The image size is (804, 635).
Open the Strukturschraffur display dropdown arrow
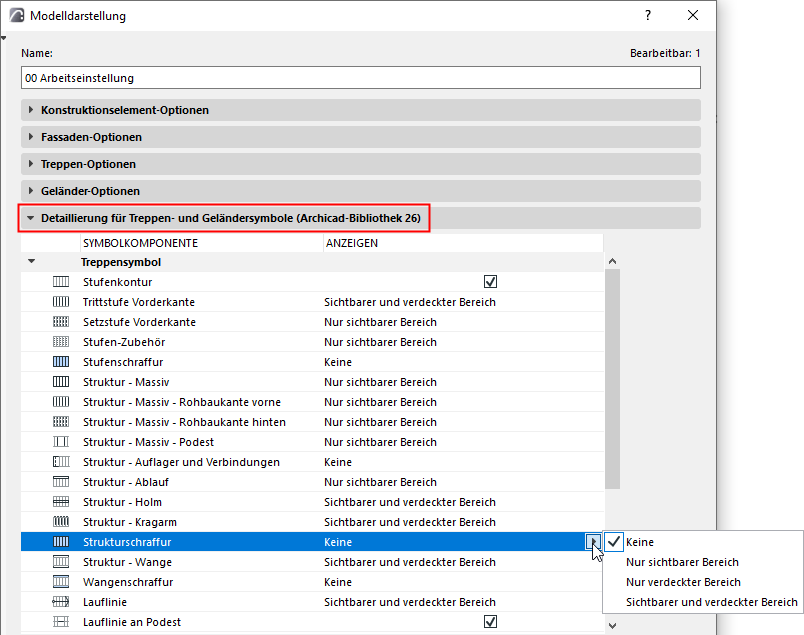[x=593, y=542]
